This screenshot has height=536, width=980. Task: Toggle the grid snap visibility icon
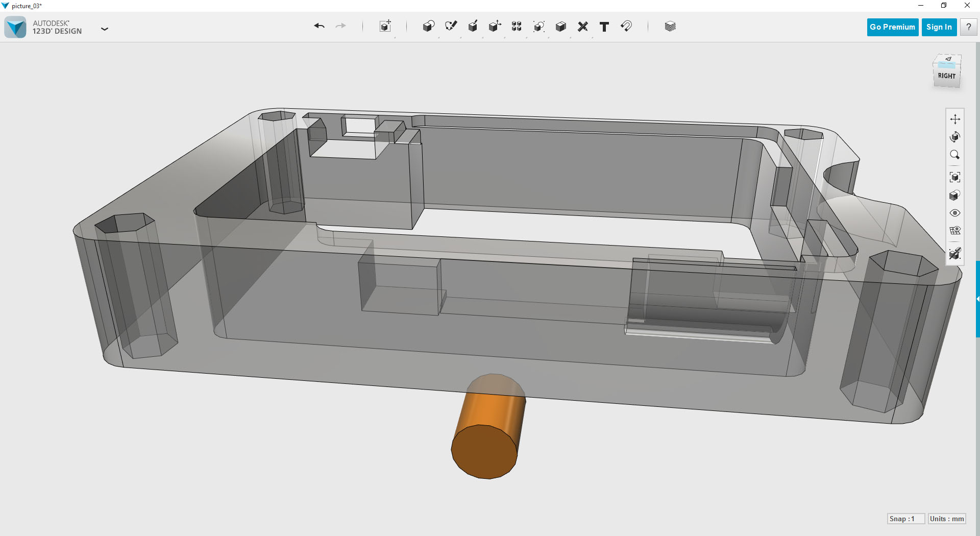click(955, 253)
